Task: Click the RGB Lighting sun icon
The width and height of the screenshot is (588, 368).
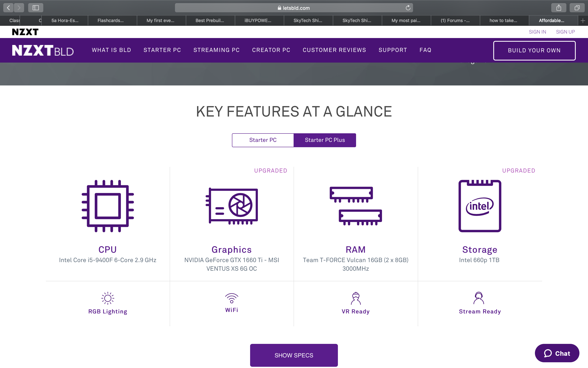Action: [108, 298]
